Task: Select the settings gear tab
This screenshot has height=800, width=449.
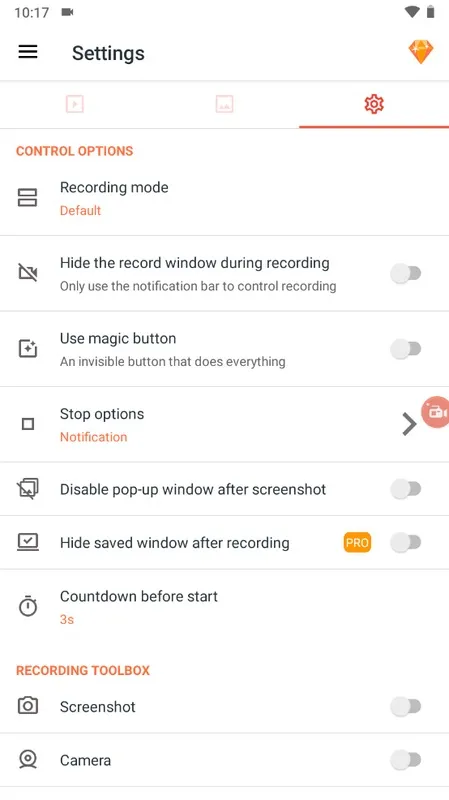Action: coord(374,104)
